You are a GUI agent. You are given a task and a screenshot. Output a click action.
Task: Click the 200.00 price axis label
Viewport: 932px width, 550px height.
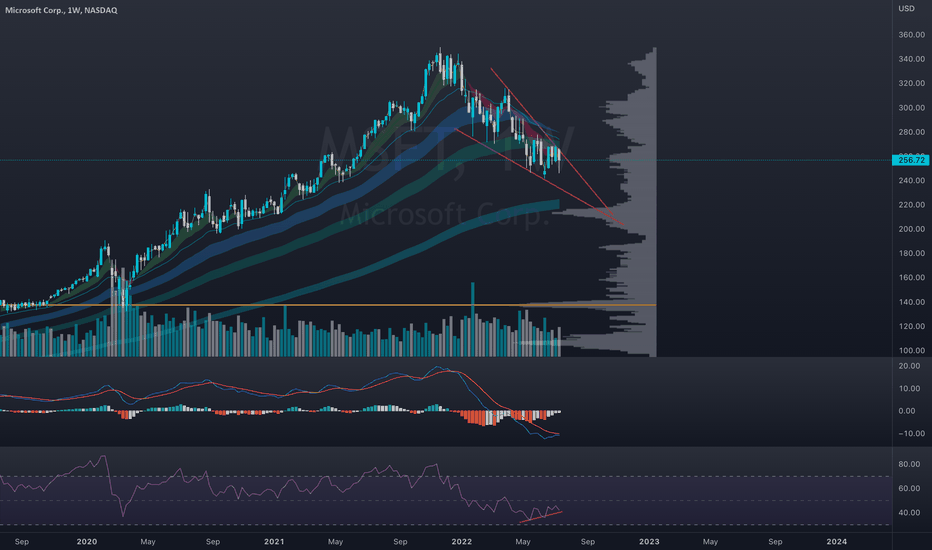(911, 229)
